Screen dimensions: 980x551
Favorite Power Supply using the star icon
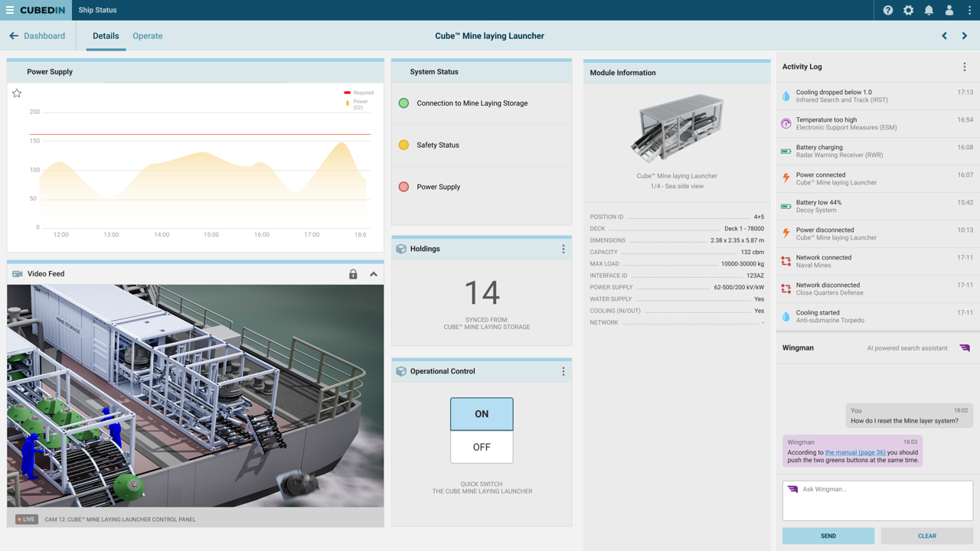pos(17,93)
